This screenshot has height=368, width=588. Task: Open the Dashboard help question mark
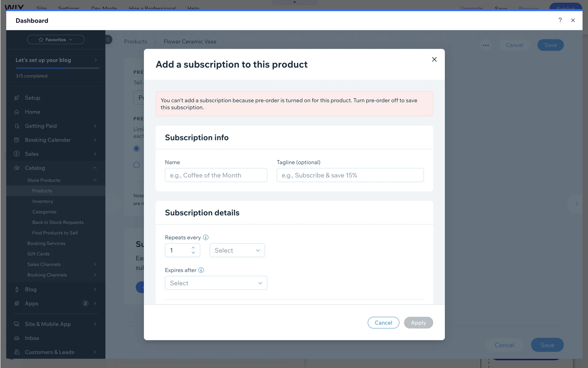click(560, 20)
